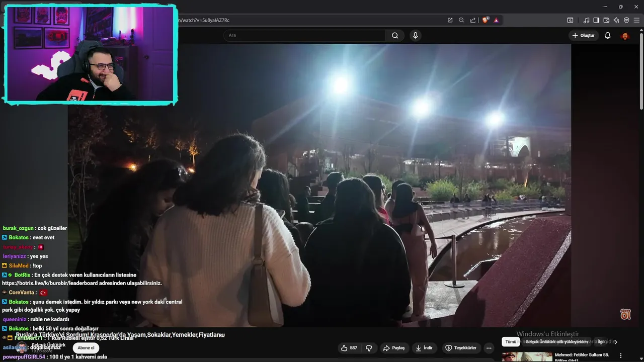
Task: Open Brave VPN shield icon
Action: pyautogui.click(x=626, y=20)
